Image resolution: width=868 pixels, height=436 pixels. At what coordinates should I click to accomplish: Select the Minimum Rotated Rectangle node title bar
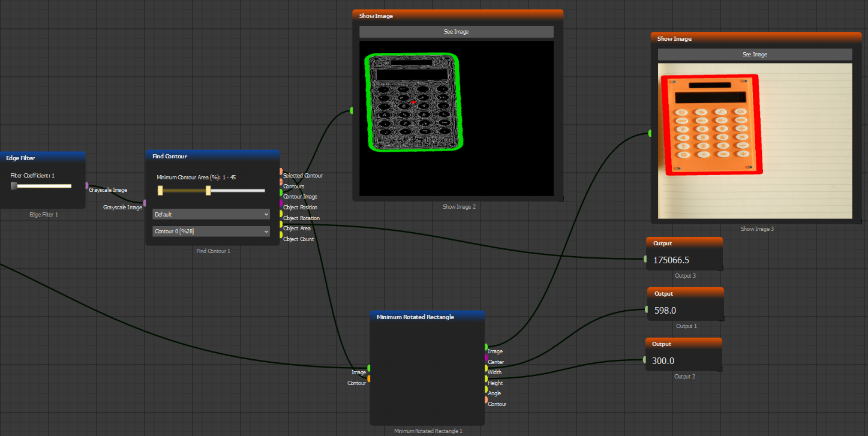pos(427,317)
